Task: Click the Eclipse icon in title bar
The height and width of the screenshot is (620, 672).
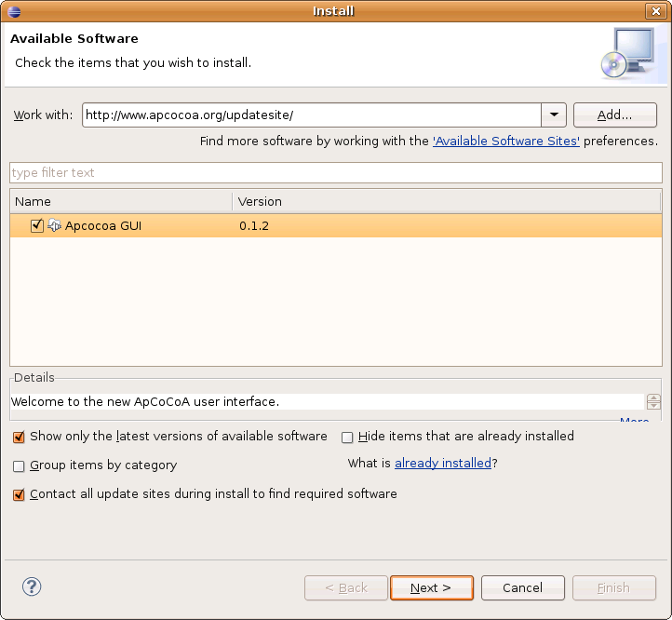Action: [14, 11]
